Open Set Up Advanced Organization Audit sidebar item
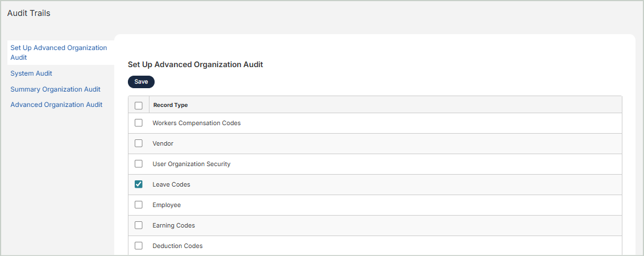Image resolution: width=644 pixels, height=256 pixels. point(58,52)
